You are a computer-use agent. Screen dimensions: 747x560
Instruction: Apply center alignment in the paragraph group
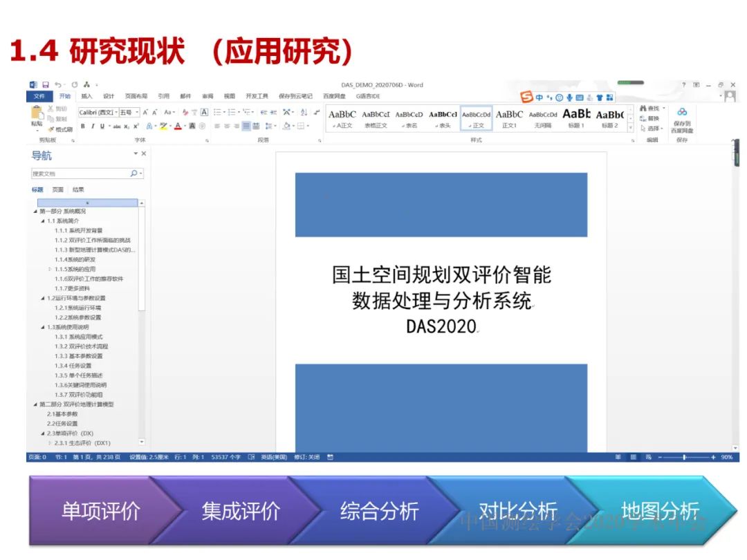click(x=228, y=126)
